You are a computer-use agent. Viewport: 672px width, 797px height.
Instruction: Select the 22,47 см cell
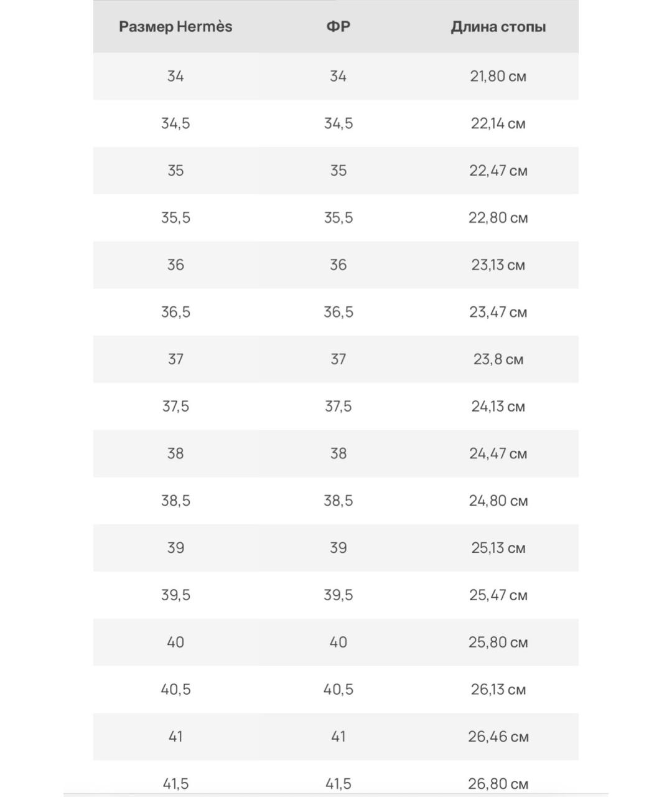click(x=498, y=171)
